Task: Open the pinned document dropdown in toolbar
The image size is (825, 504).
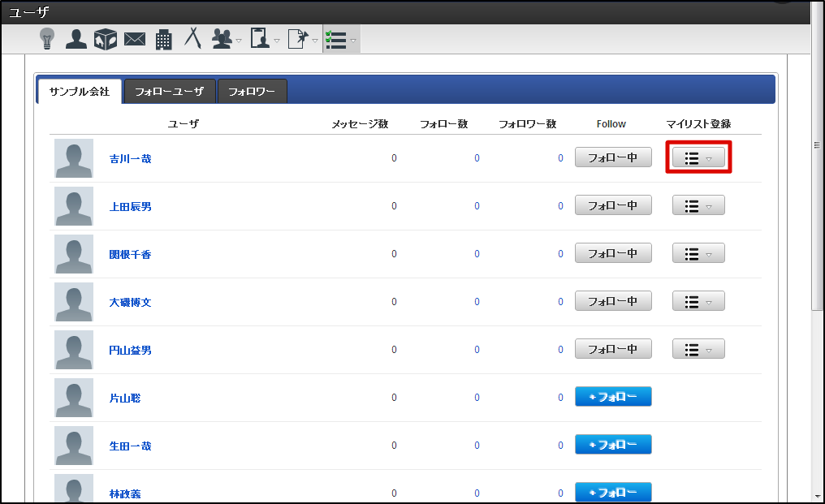Action: pos(302,39)
